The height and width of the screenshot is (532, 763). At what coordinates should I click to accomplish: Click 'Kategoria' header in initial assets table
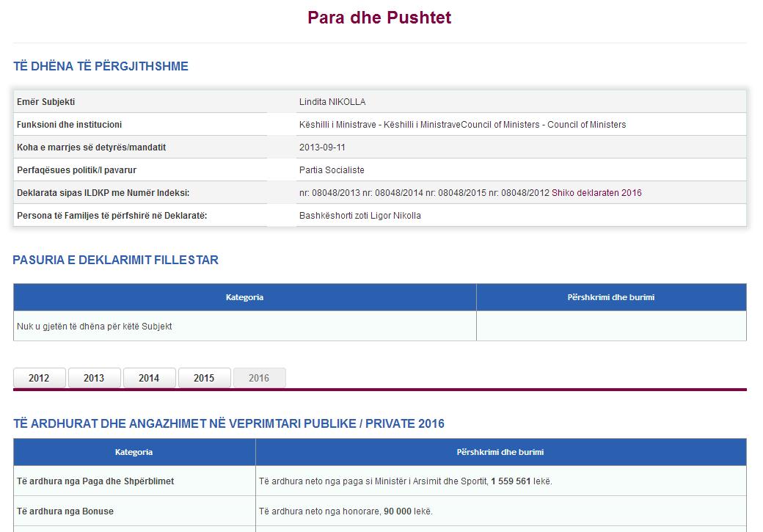(244, 297)
